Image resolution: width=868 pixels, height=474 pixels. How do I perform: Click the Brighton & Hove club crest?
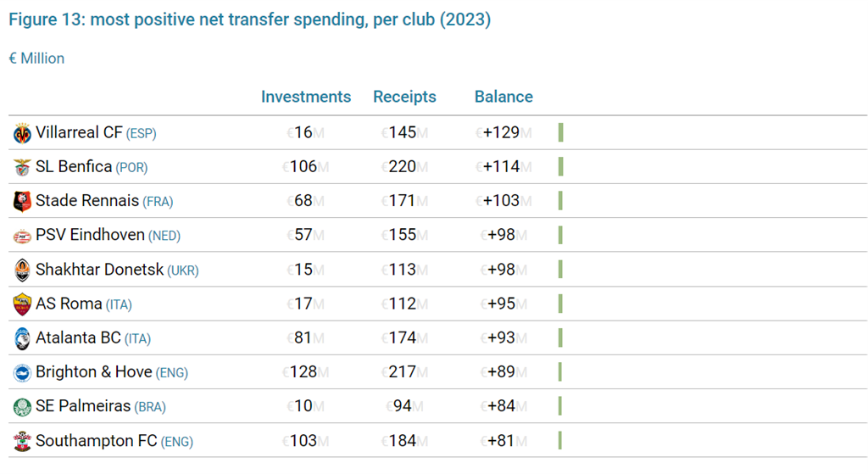coord(22,372)
